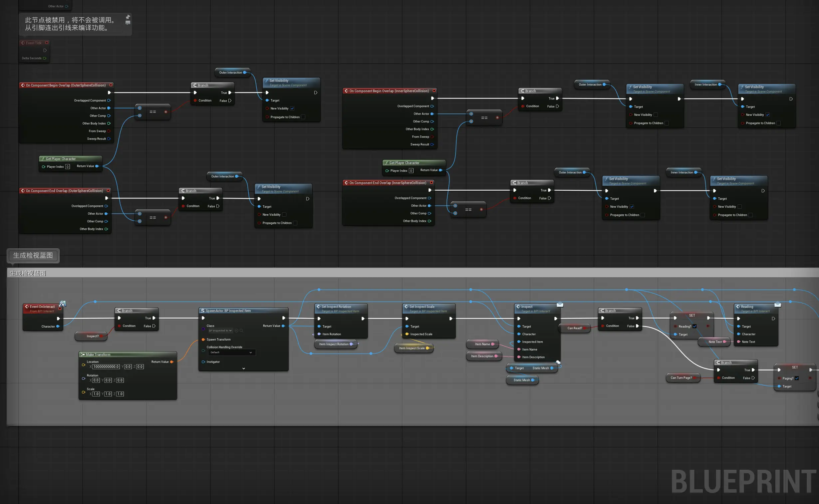Image resolution: width=819 pixels, height=504 pixels.
Task: Click the Spawn Transform orange input pin
Action: (203, 339)
